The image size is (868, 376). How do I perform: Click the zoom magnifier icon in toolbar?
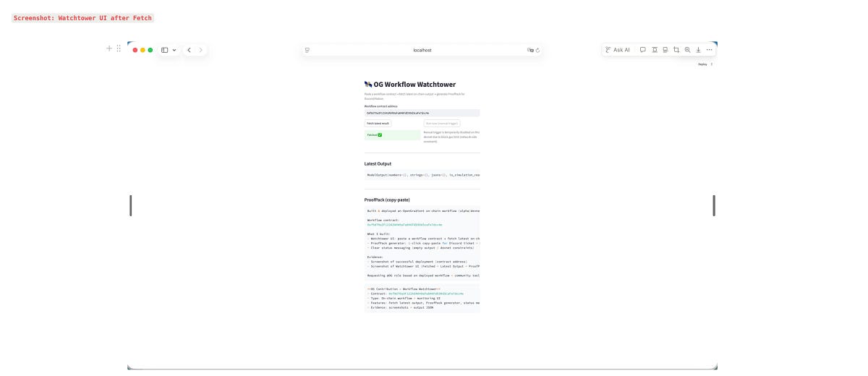pyautogui.click(x=687, y=50)
